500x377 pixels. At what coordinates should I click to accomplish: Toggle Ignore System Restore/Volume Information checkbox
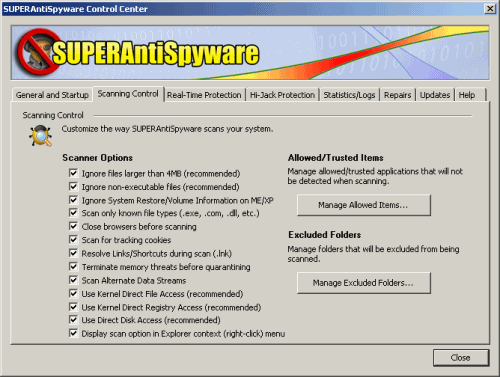pos(73,200)
